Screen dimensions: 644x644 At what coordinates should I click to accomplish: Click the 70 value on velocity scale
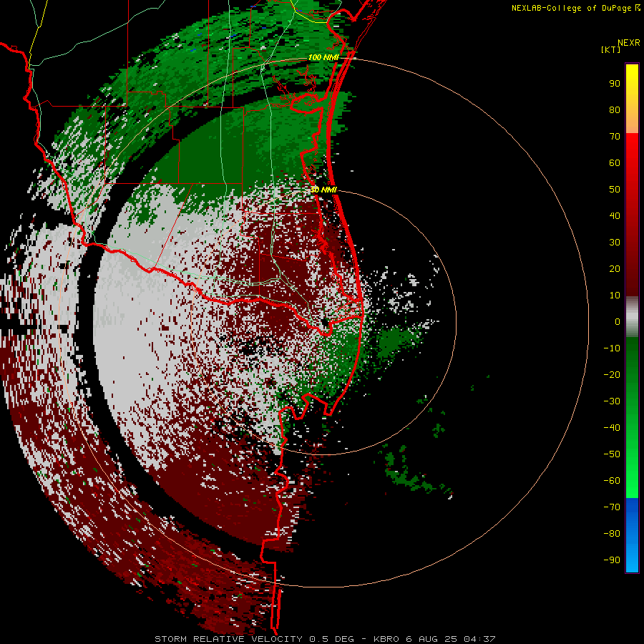615,137
